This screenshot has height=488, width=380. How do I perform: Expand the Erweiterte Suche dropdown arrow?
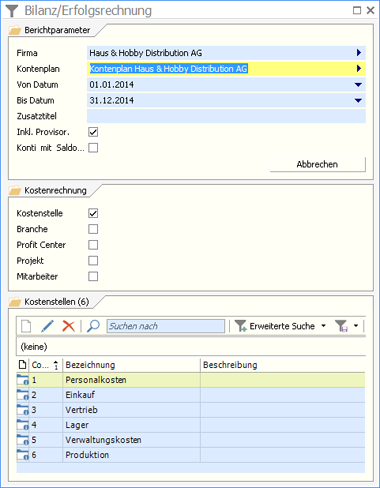(x=323, y=326)
